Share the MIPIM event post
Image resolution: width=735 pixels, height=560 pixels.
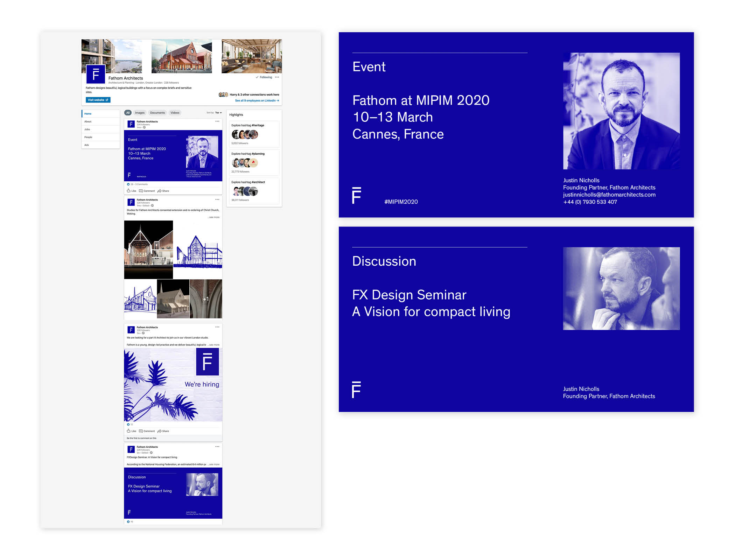(x=163, y=191)
